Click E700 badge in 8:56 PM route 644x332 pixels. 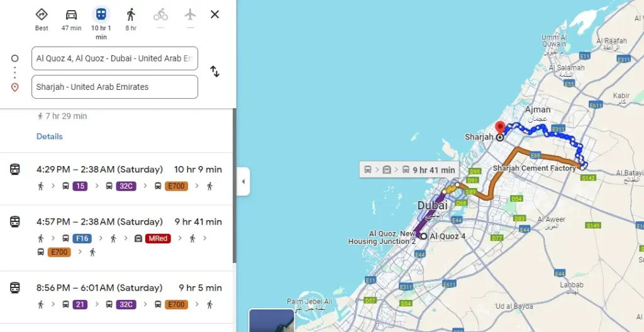tap(176, 304)
